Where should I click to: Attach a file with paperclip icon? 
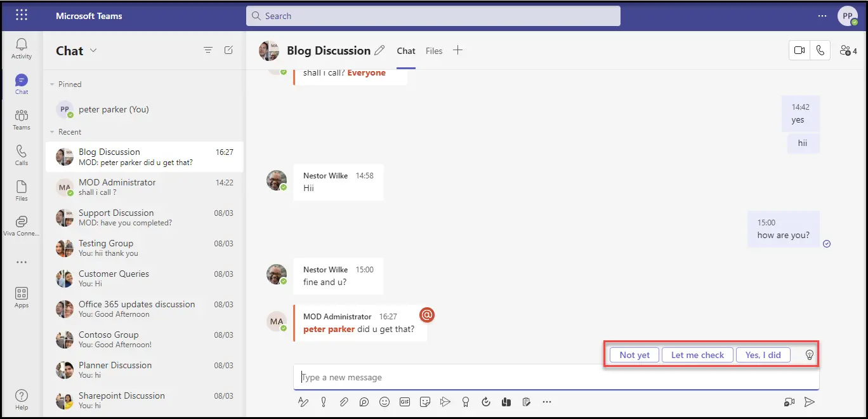[343, 401]
